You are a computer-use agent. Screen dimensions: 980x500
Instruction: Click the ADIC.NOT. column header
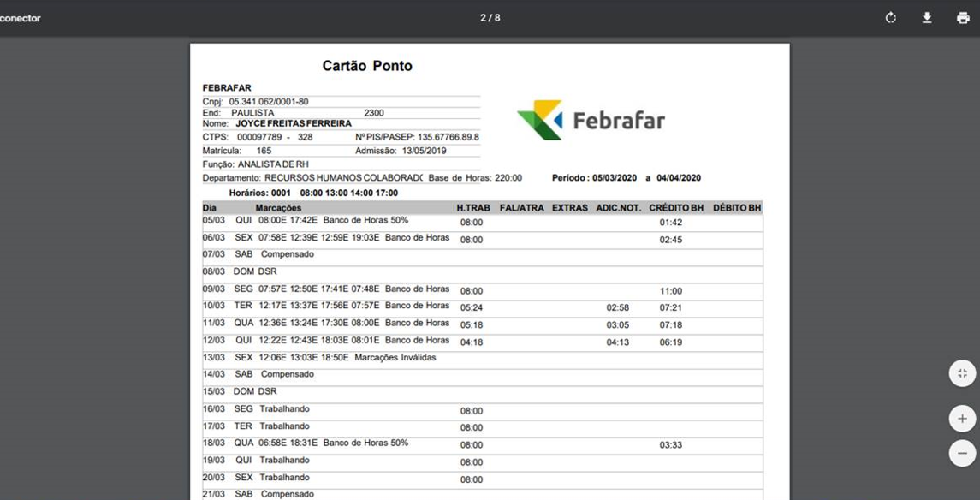[x=618, y=208]
